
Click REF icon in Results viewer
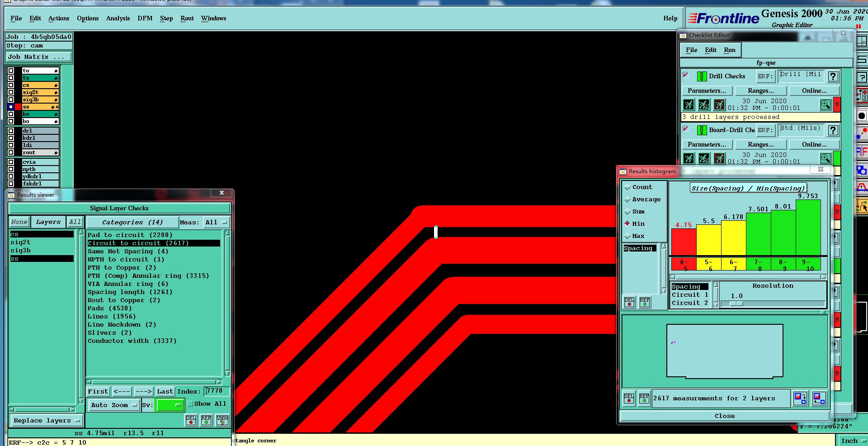pos(206,420)
